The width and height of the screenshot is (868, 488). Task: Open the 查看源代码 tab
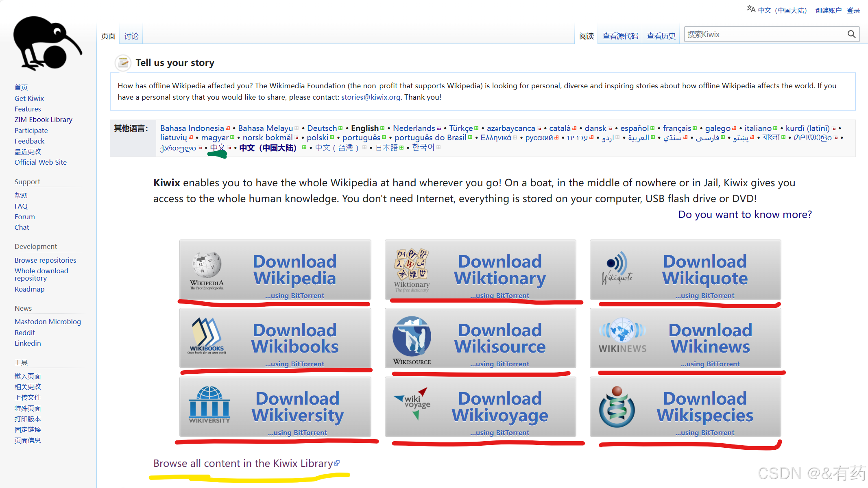click(620, 36)
